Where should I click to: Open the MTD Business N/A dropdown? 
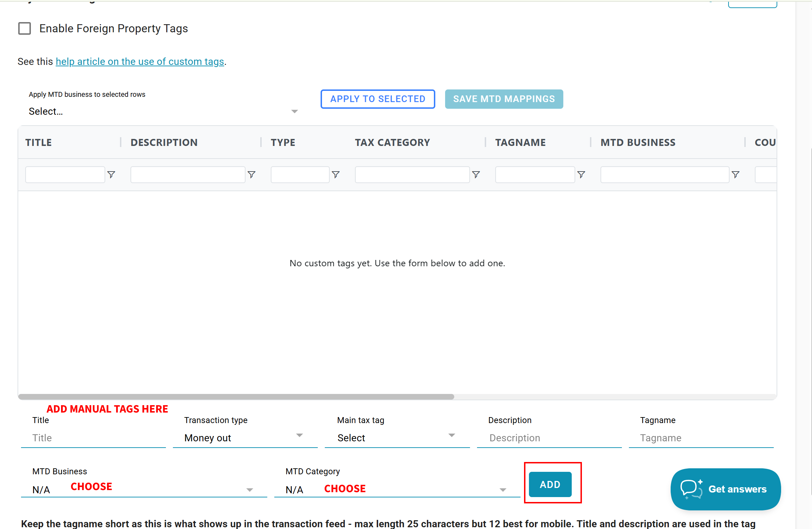[x=144, y=489]
